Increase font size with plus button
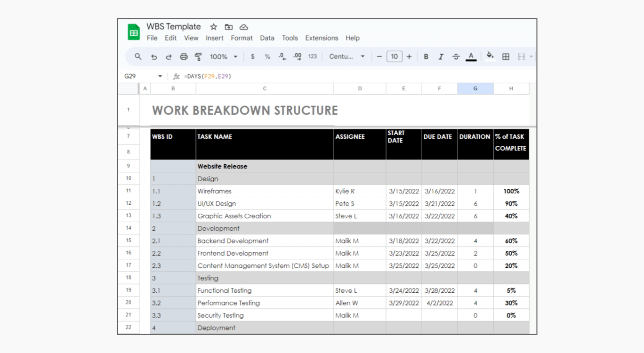This screenshot has width=644, height=353. (x=409, y=56)
